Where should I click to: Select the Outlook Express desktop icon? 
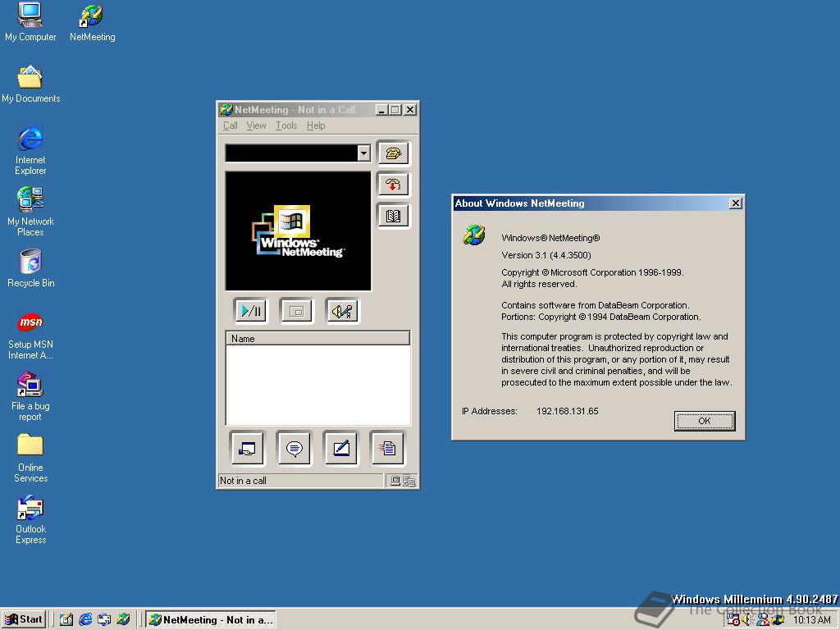(x=30, y=519)
